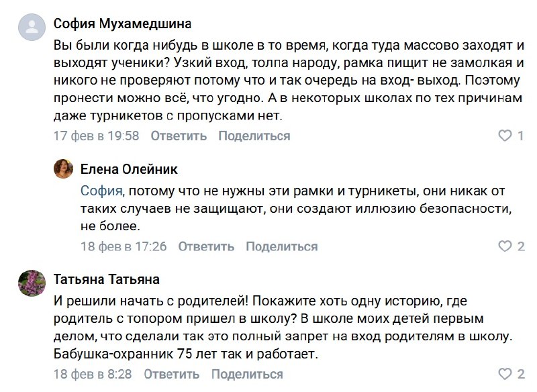
Task: Like Татьяна Татьяна's comment with the heart
Action: 505,374
